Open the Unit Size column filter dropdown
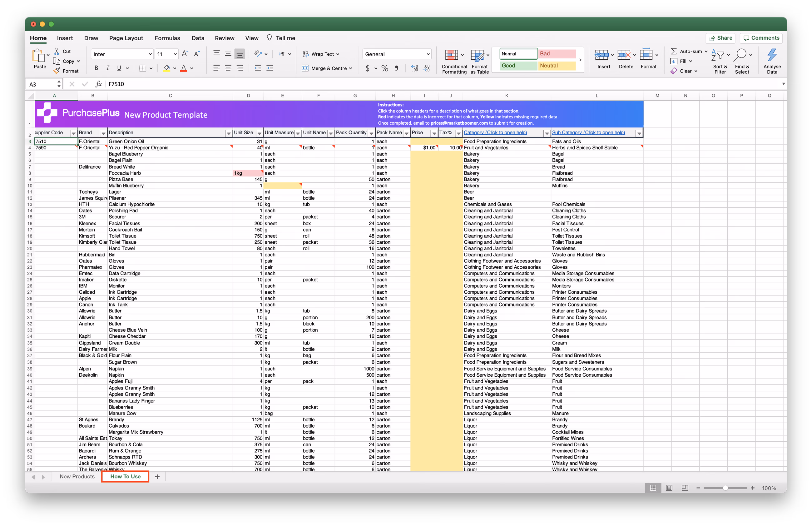 (260, 133)
